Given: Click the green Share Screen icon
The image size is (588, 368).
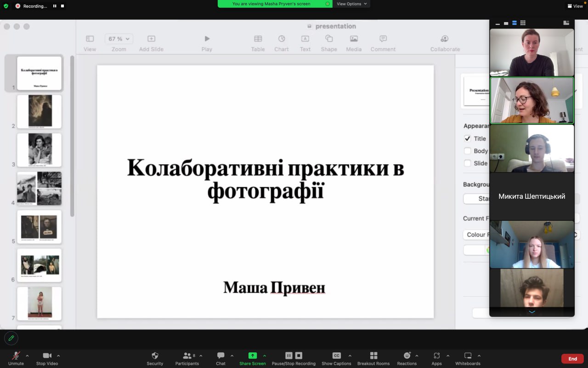Looking at the screenshot, I should point(252,356).
